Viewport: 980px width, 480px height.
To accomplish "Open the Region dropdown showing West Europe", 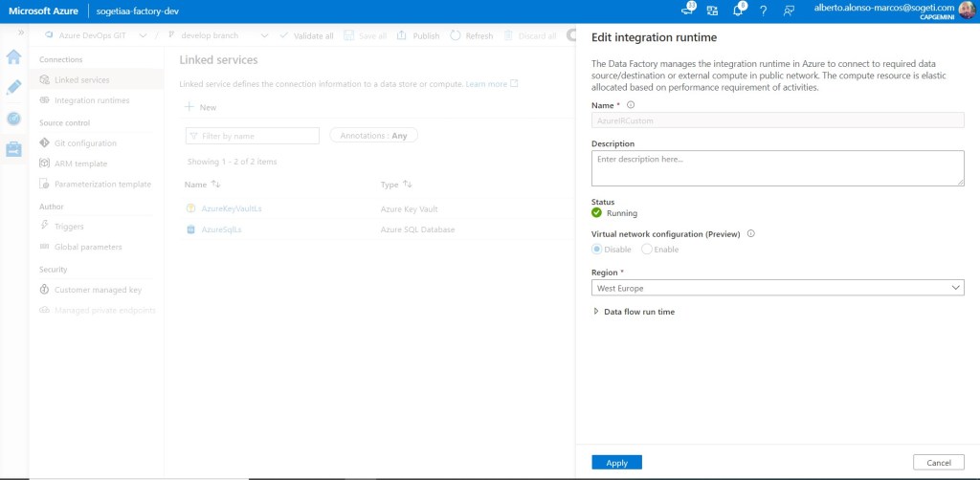I will point(777,288).
